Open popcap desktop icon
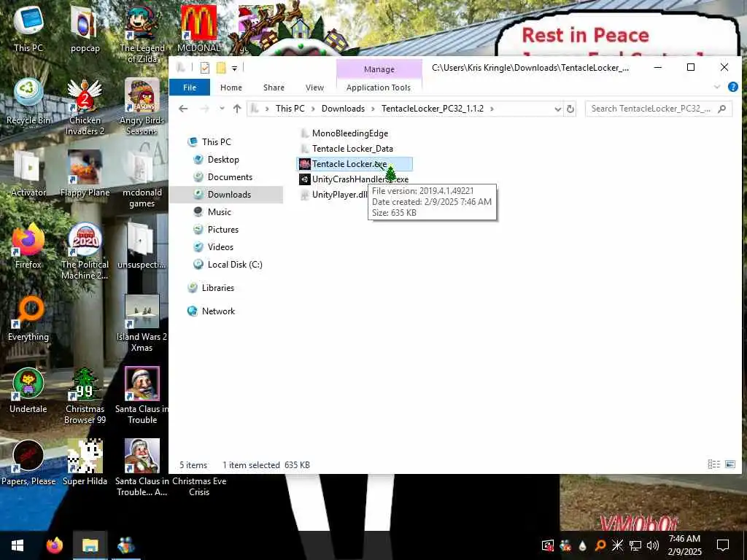The width and height of the screenshot is (747, 560). point(85,28)
